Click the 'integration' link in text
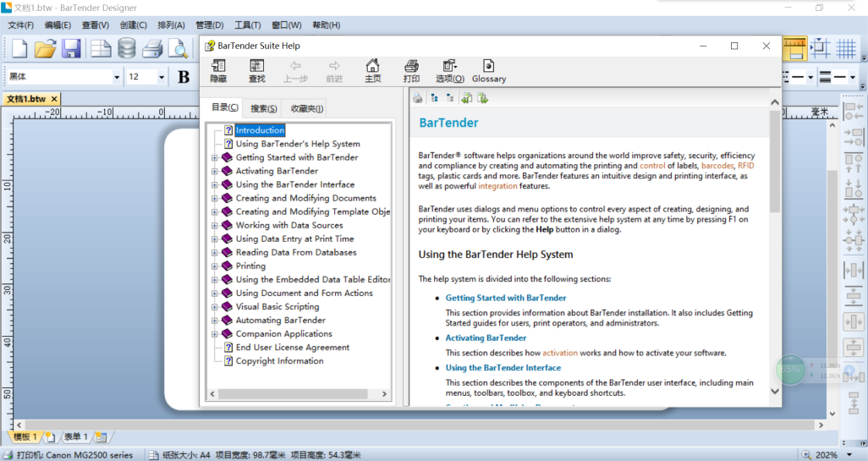 click(x=497, y=186)
